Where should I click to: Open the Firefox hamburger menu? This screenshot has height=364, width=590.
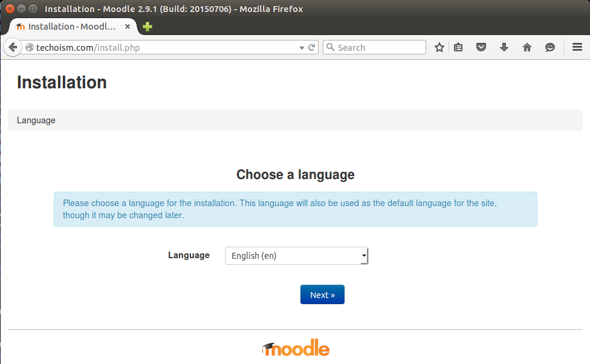(577, 47)
